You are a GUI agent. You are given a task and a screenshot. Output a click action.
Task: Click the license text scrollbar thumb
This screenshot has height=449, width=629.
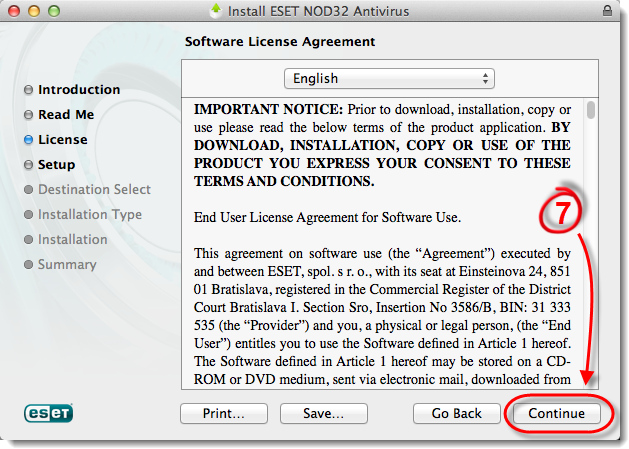[x=590, y=110]
